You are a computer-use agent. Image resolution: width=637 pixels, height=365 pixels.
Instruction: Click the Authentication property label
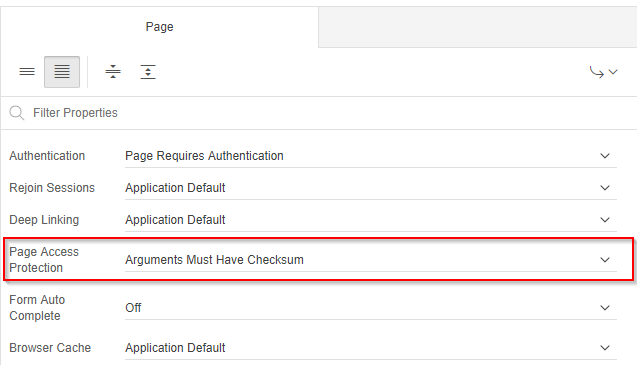point(47,156)
